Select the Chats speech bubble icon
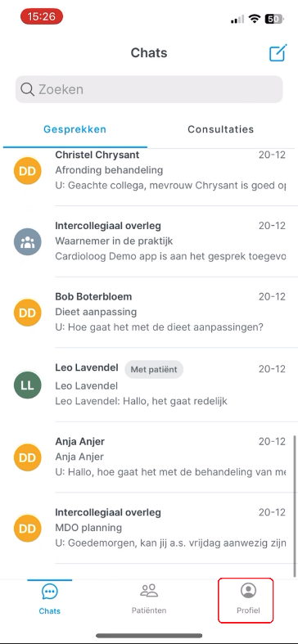The height and width of the screenshot is (644, 298). pyautogui.click(x=50, y=592)
